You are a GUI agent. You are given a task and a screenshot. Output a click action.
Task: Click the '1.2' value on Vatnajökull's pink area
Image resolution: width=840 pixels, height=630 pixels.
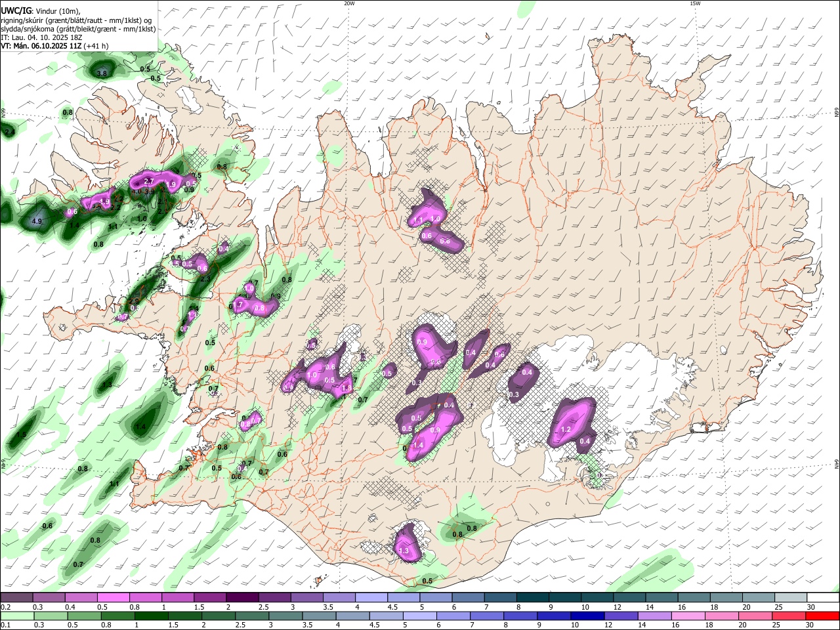(567, 430)
